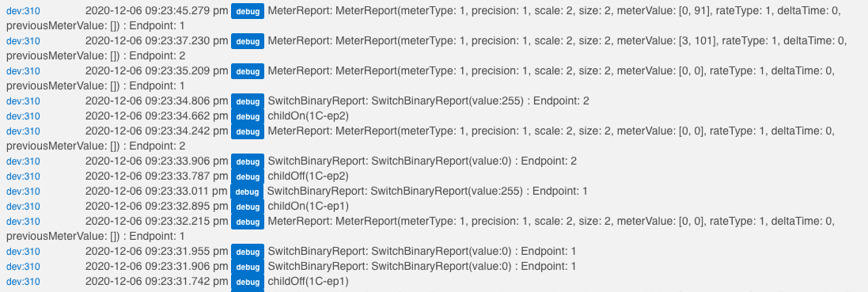
Task: Select timestamp 2020-12-06 09:23:34.806 pm
Action: (157, 100)
